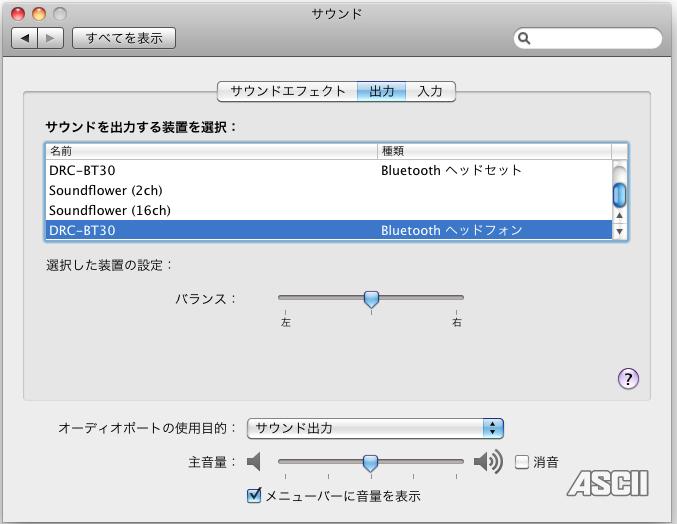The height and width of the screenshot is (524, 677).
Task: Click the device list scroll up arrow
Action: tap(620, 216)
